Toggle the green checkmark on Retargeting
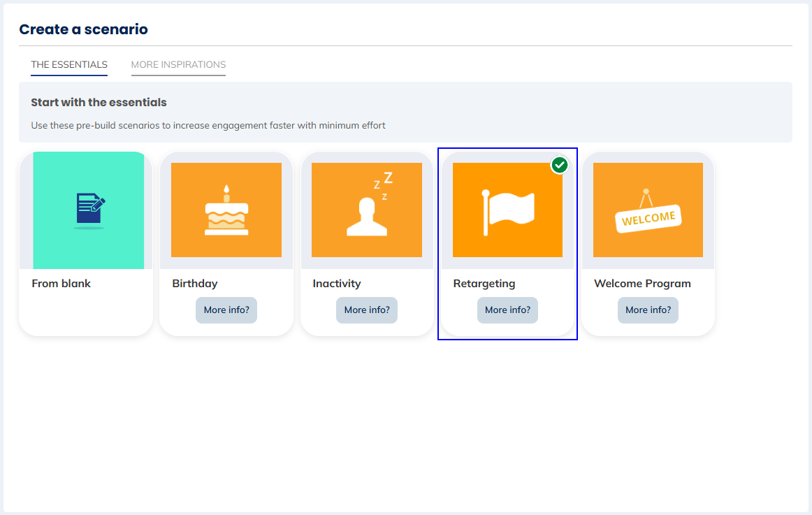 [x=559, y=165]
